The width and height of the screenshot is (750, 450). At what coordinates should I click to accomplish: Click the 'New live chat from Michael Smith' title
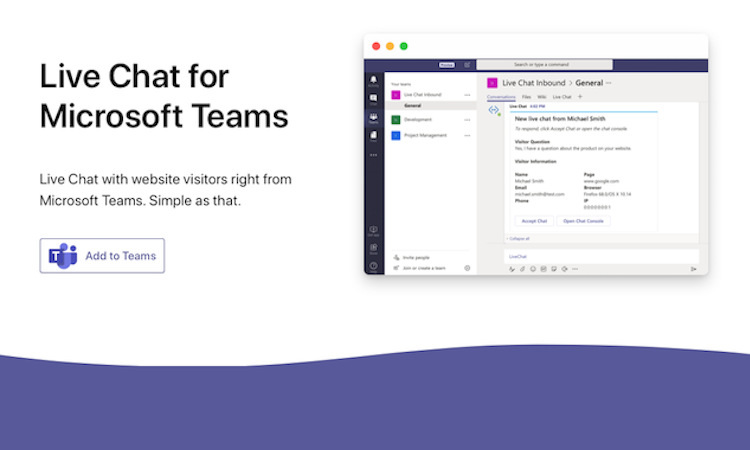point(560,119)
